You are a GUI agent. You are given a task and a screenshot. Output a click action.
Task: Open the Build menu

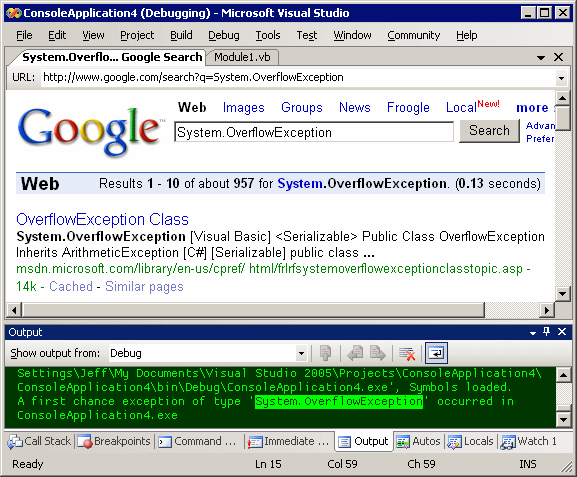(181, 35)
